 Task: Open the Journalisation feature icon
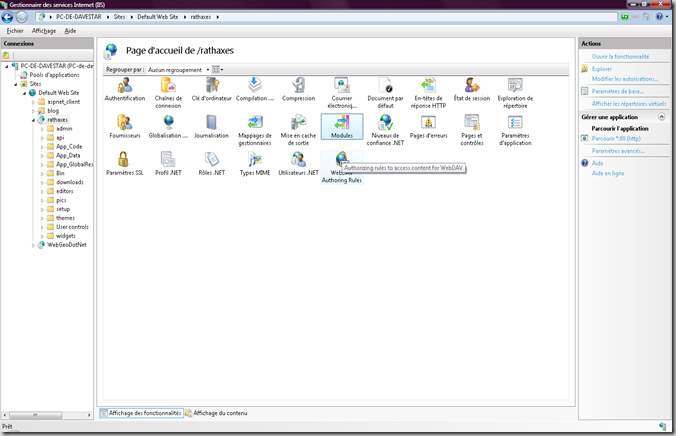click(x=211, y=127)
